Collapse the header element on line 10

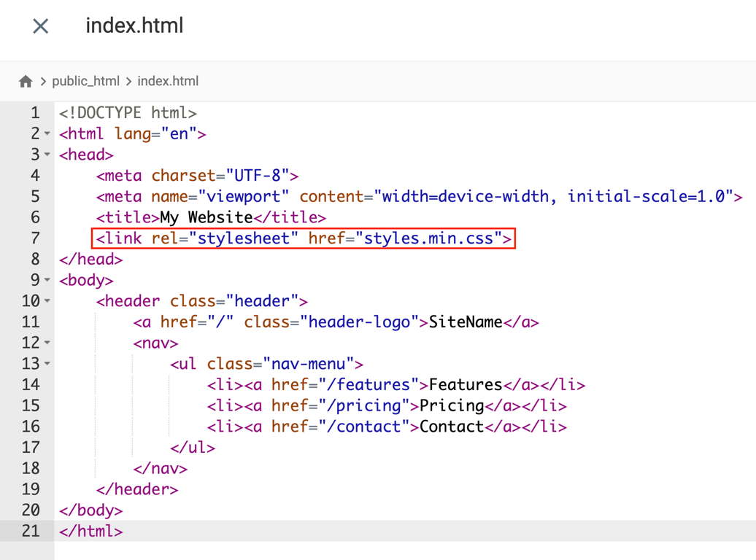[45, 300]
